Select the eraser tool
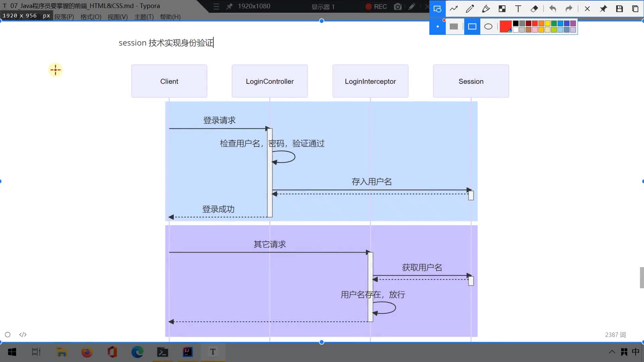 pos(534,9)
